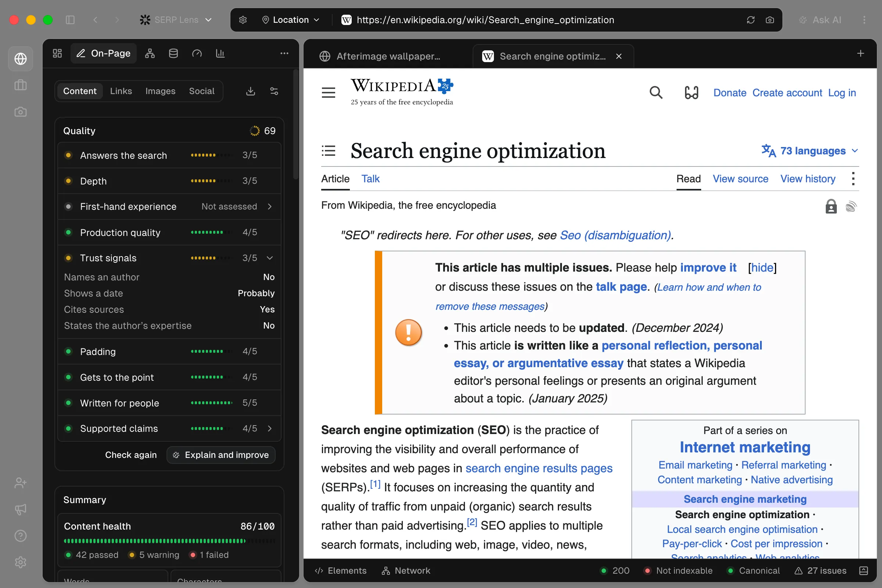Take a screenshot with the address bar camera icon
Viewport: 882px width, 588px height.
coord(770,20)
